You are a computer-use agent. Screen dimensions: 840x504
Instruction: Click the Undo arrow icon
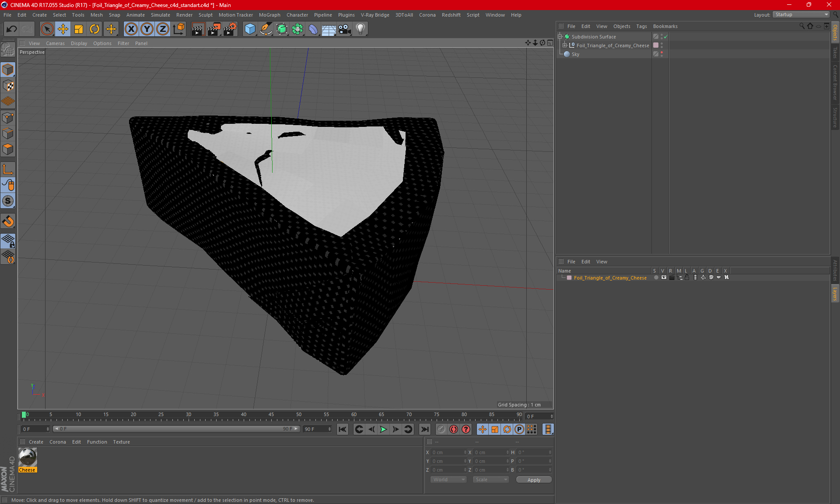[x=12, y=29]
